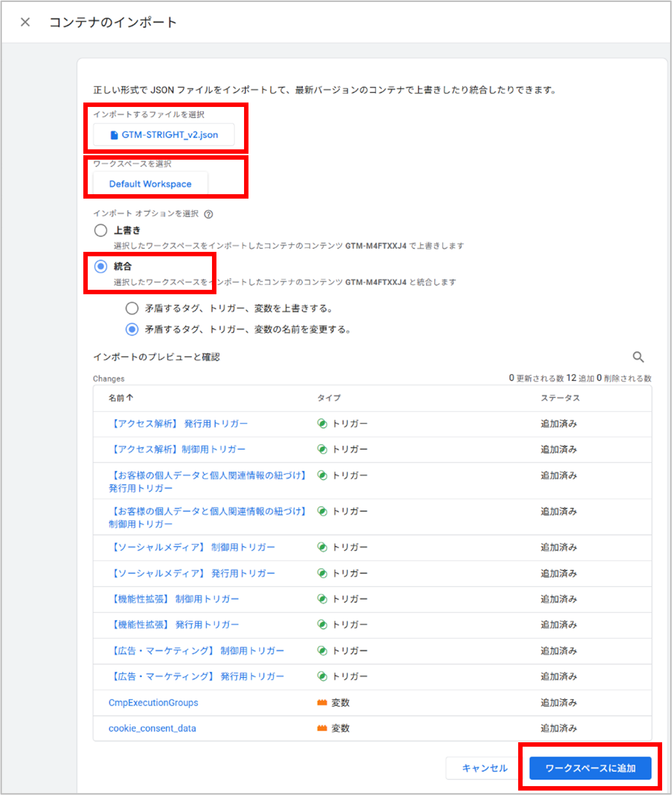672x795 pixels.
Task: Select the 上書き radio option
Action: (101, 230)
